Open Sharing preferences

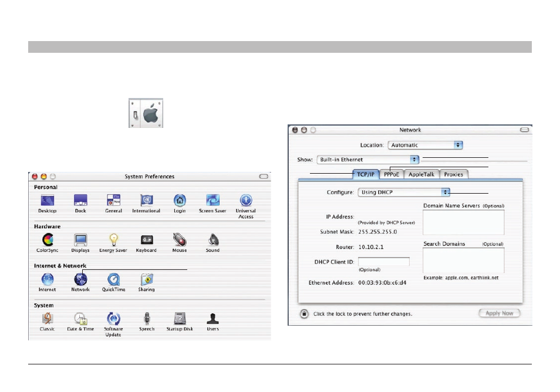(x=147, y=279)
